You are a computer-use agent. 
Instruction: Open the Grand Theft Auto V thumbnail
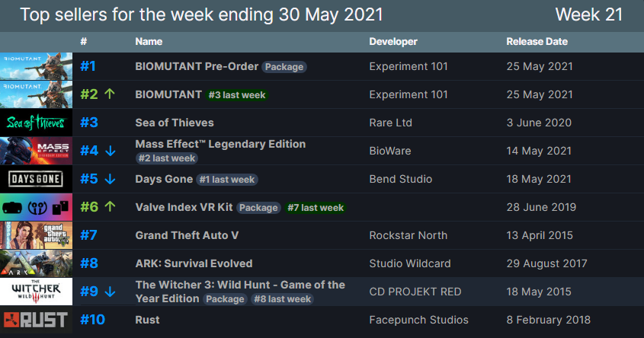pyautogui.click(x=37, y=235)
